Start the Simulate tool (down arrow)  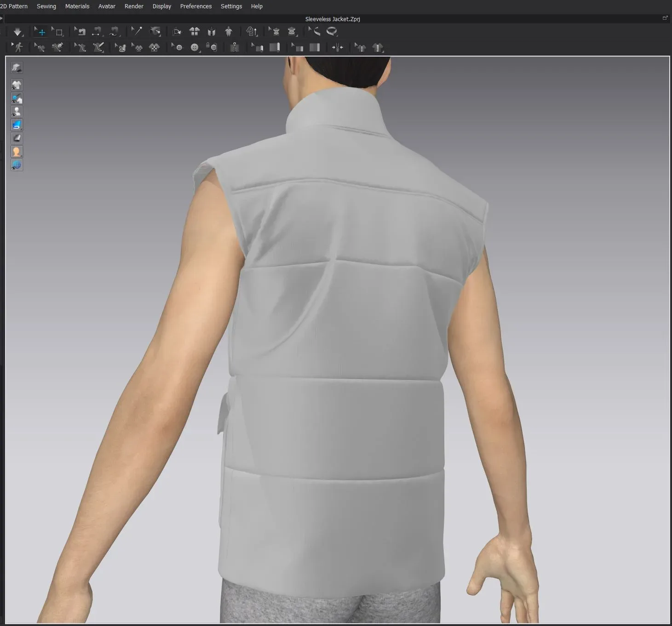(x=17, y=32)
